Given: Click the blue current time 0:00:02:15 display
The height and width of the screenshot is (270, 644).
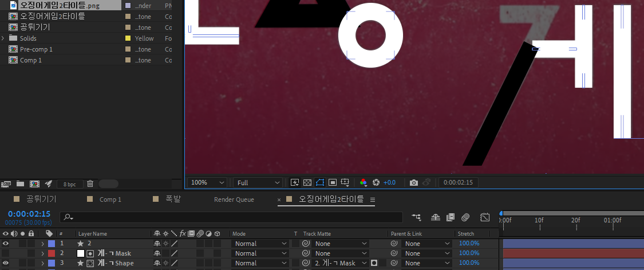Looking at the screenshot, I should pyautogui.click(x=29, y=214).
